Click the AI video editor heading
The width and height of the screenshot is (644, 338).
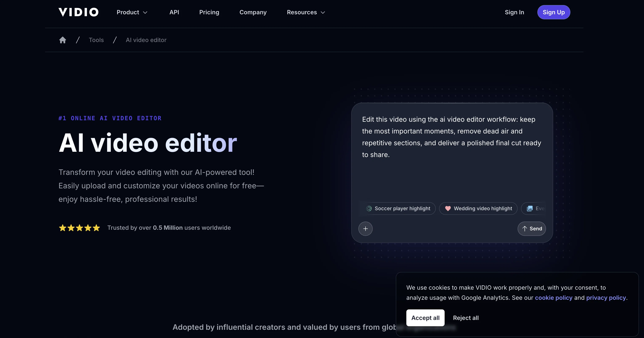click(x=148, y=143)
